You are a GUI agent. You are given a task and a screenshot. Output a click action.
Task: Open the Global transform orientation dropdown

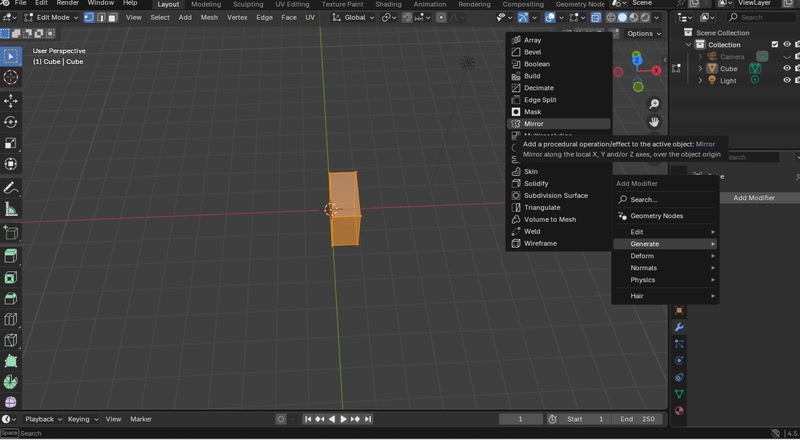coord(355,17)
